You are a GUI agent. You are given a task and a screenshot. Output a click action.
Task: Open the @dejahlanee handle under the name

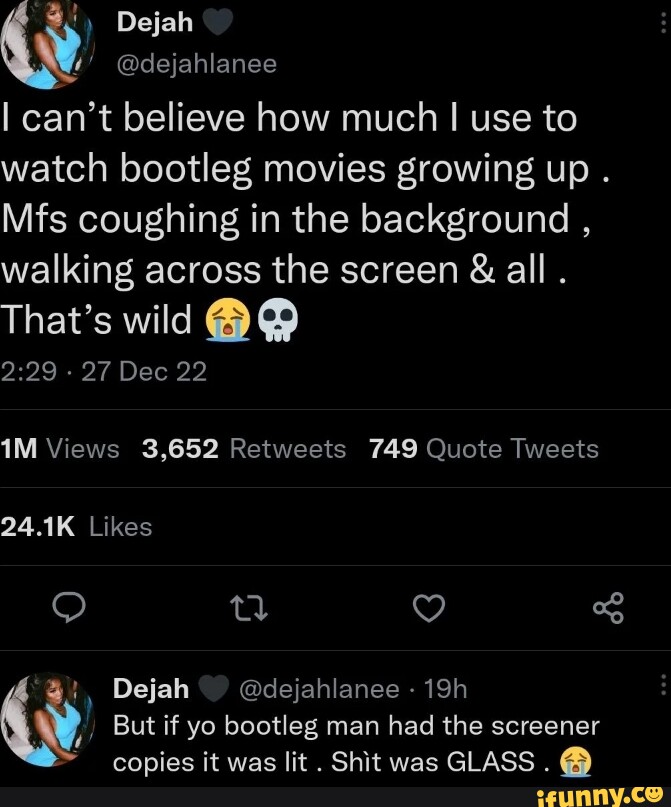pyautogui.click(x=195, y=64)
